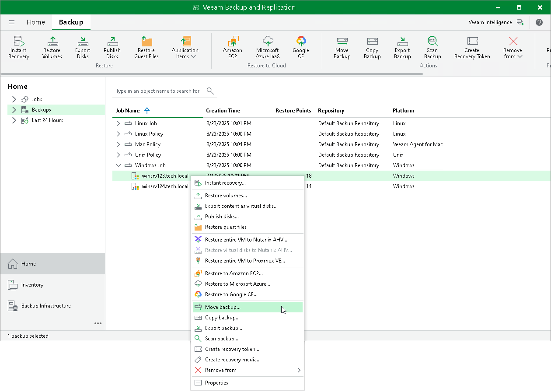Image resolution: width=551 pixels, height=392 pixels.
Task: Choose Restore to Microsoft Azure... menu item
Action: click(x=248, y=284)
